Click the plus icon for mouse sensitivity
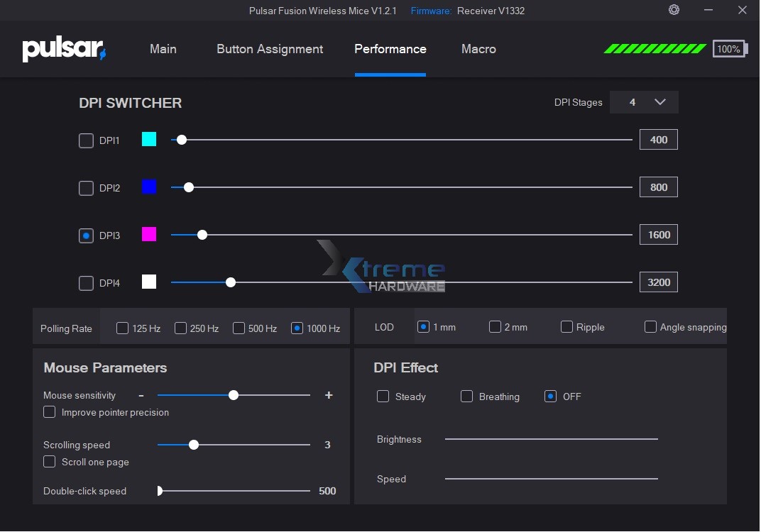The width and height of the screenshot is (761, 532). [329, 396]
